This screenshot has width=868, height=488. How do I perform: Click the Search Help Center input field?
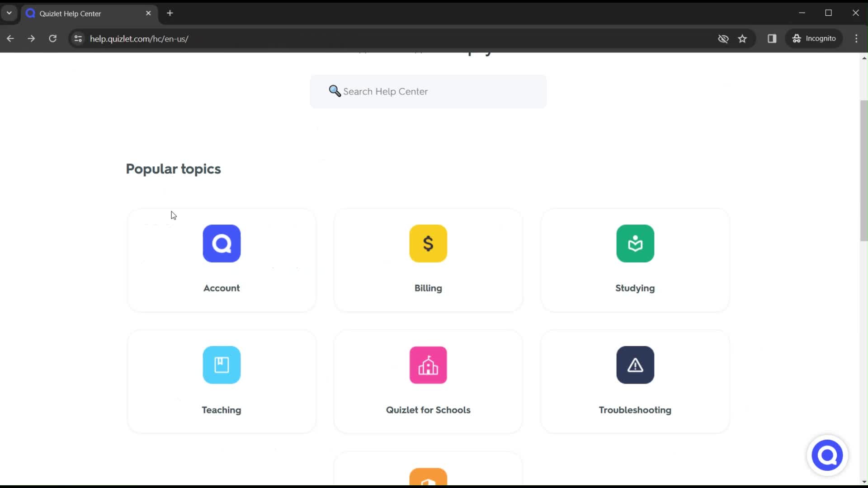(428, 91)
